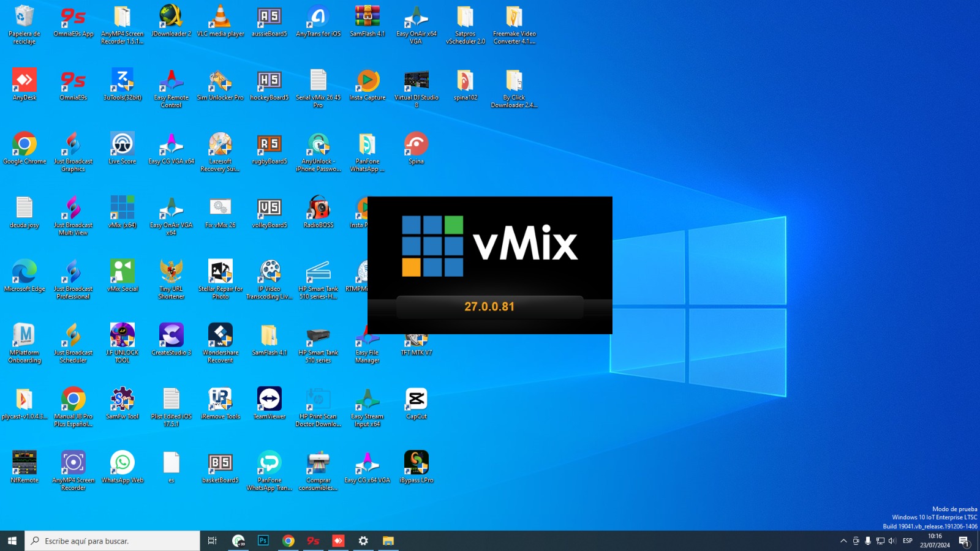This screenshot has height=551, width=980.
Task: Open Photoshop from the taskbar
Action: [x=263, y=541]
